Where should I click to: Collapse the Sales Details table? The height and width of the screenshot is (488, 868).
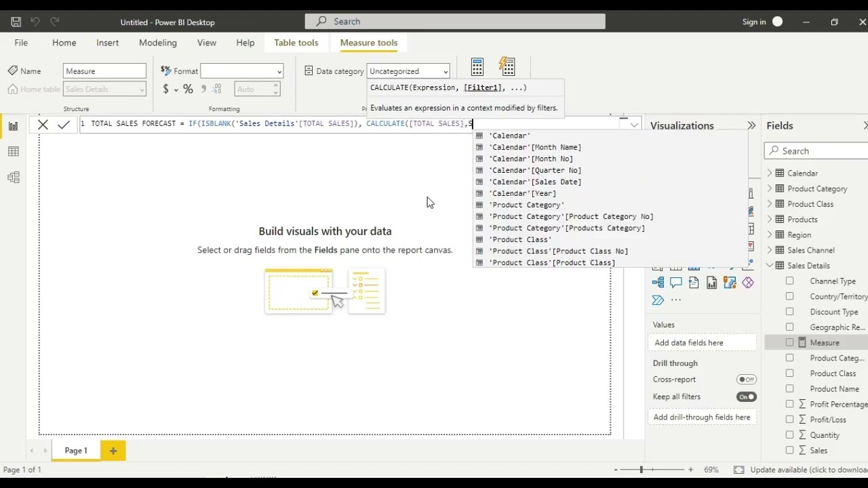(770, 266)
